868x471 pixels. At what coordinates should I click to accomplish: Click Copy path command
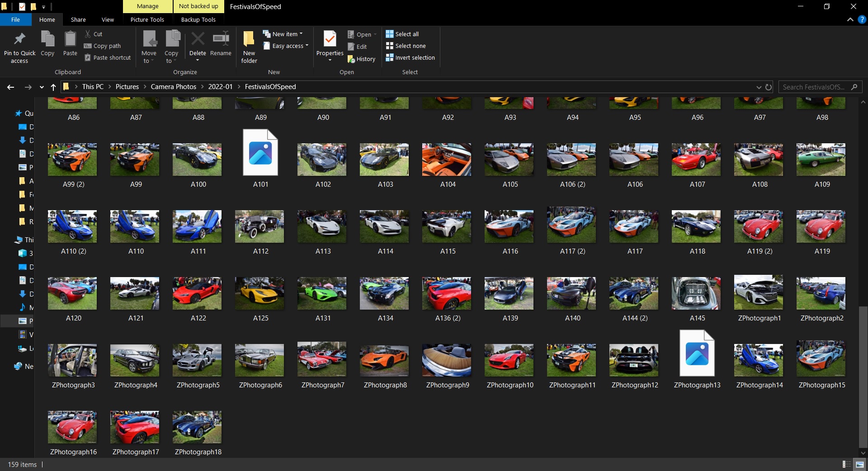(x=102, y=46)
